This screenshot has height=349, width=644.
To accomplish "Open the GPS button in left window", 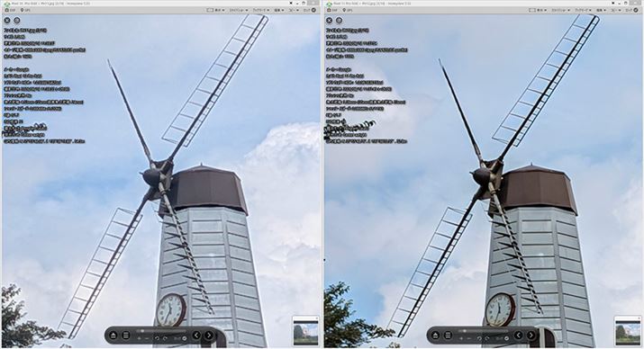I will point(25,10).
